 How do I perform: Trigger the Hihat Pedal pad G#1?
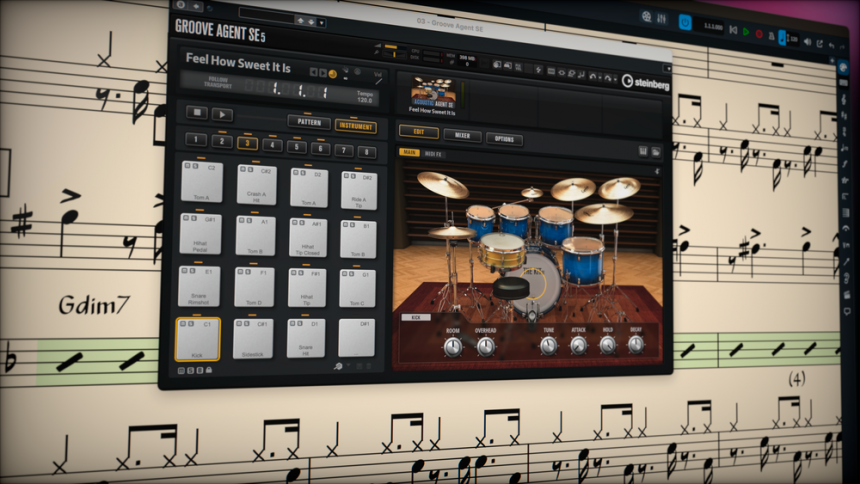pos(201,234)
